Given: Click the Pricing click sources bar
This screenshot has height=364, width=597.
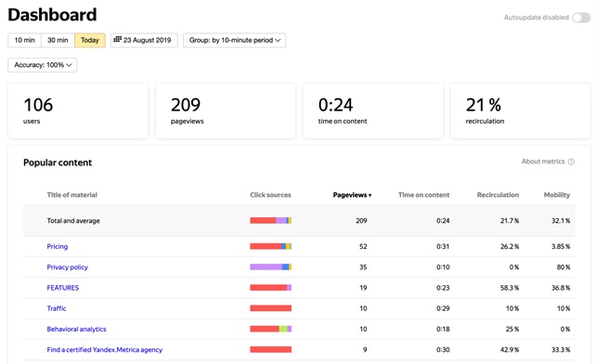Looking at the screenshot, I should (x=271, y=246).
